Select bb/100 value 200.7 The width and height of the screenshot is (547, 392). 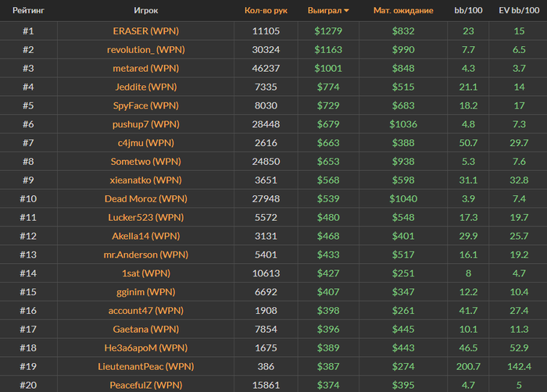pos(468,366)
